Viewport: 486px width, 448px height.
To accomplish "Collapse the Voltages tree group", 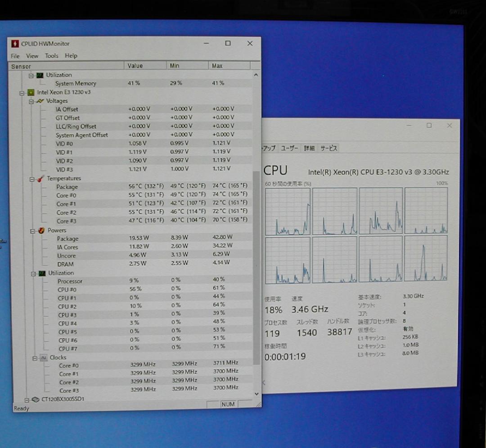I will [x=31, y=101].
